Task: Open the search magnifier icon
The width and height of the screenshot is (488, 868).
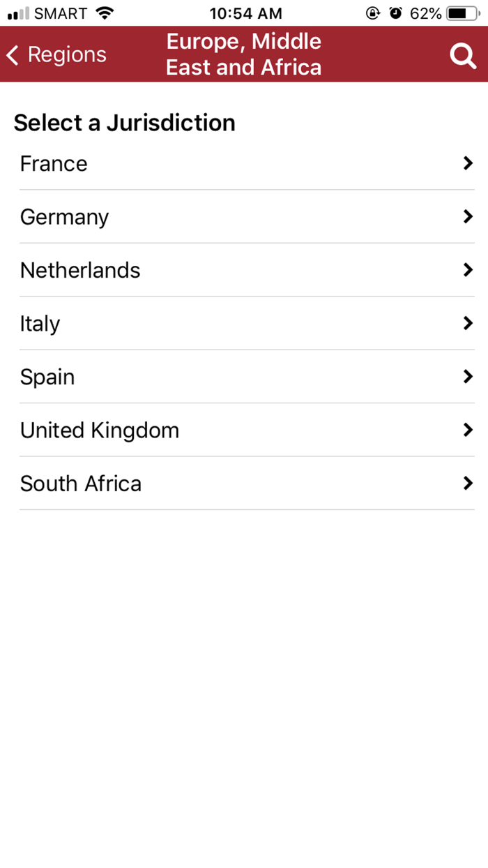Action: [x=463, y=54]
